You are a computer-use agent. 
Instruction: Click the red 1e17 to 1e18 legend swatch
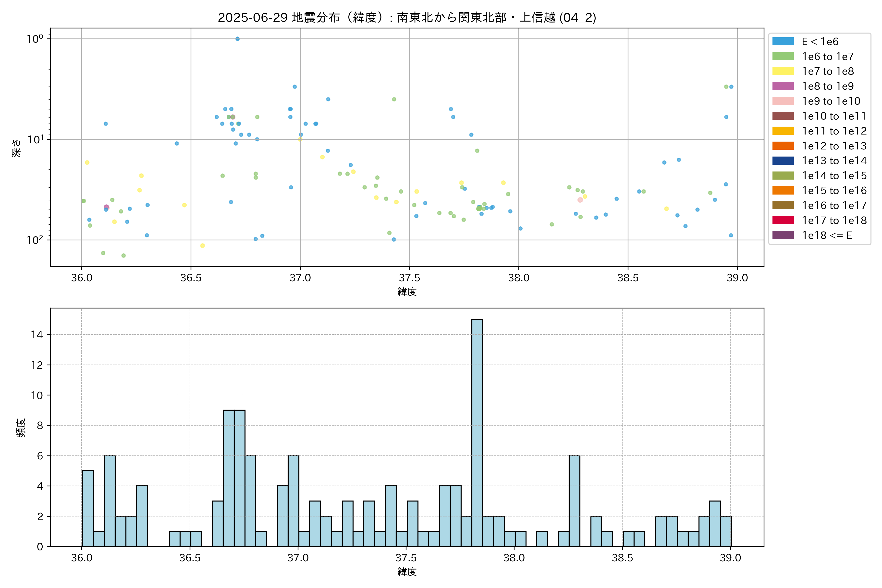point(783,220)
